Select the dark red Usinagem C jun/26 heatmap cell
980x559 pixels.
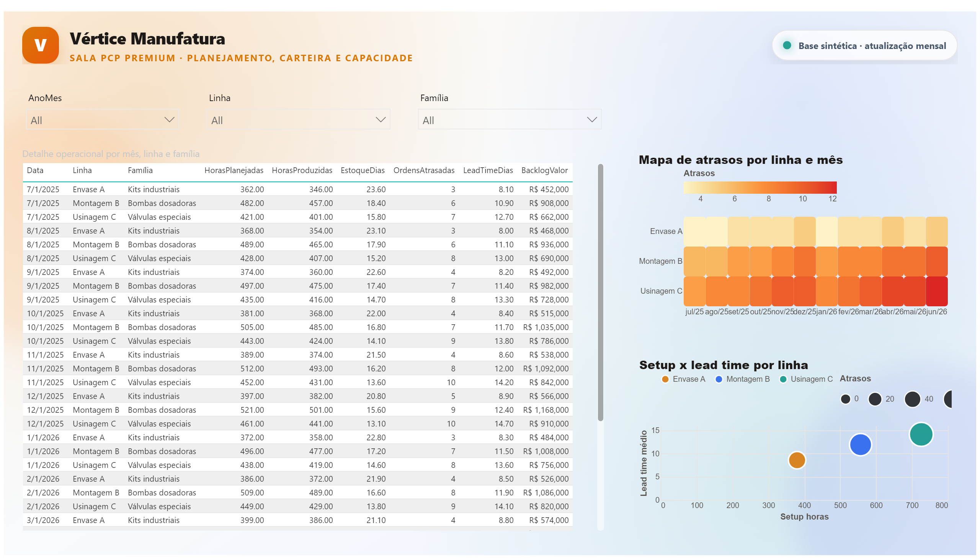(937, 291)
